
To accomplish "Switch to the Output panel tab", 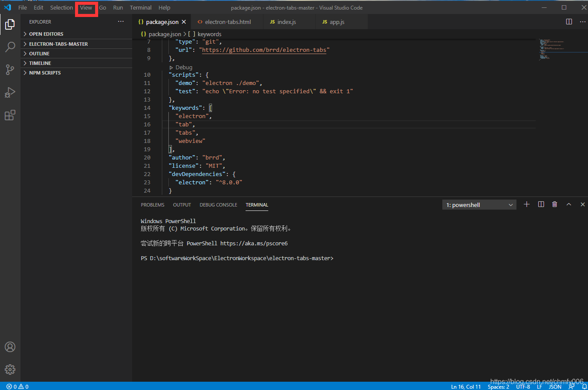I will click(x=182, y=205).
